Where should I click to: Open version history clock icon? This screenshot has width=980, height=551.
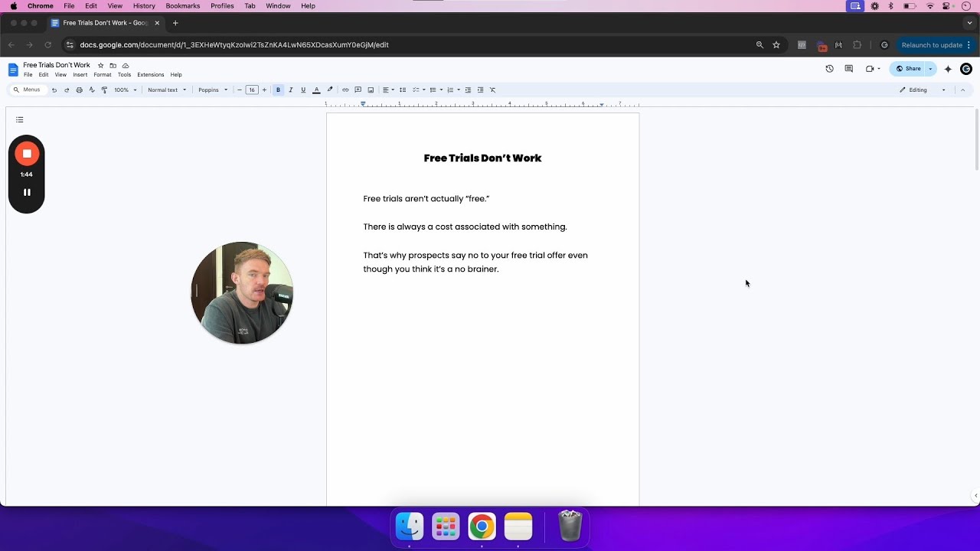coord(829,69)
